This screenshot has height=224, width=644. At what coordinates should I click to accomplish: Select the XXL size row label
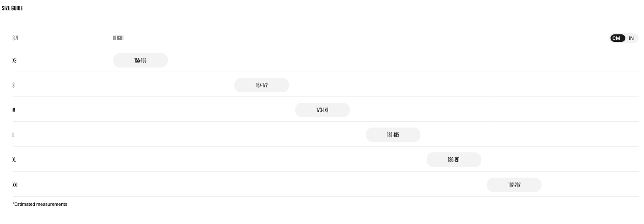coord(15,185)
